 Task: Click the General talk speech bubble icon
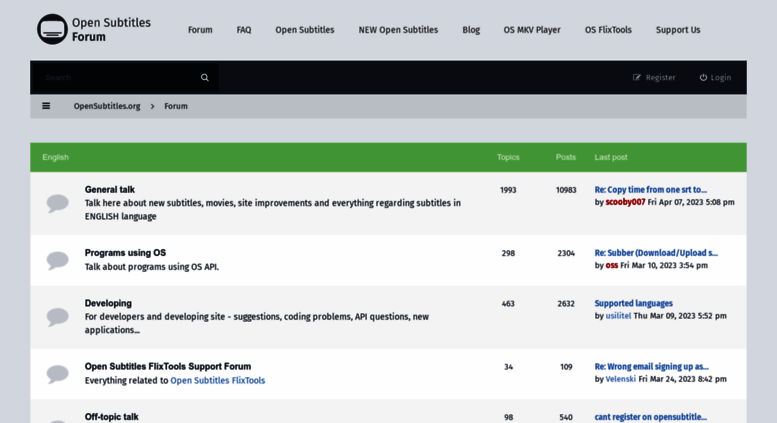57,203
